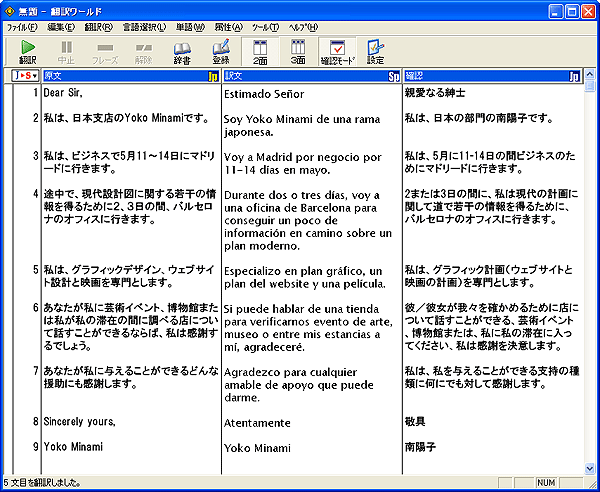Switch to 2面 two-pane layout
The image size is (600, 492).
(x=260, y=52)
